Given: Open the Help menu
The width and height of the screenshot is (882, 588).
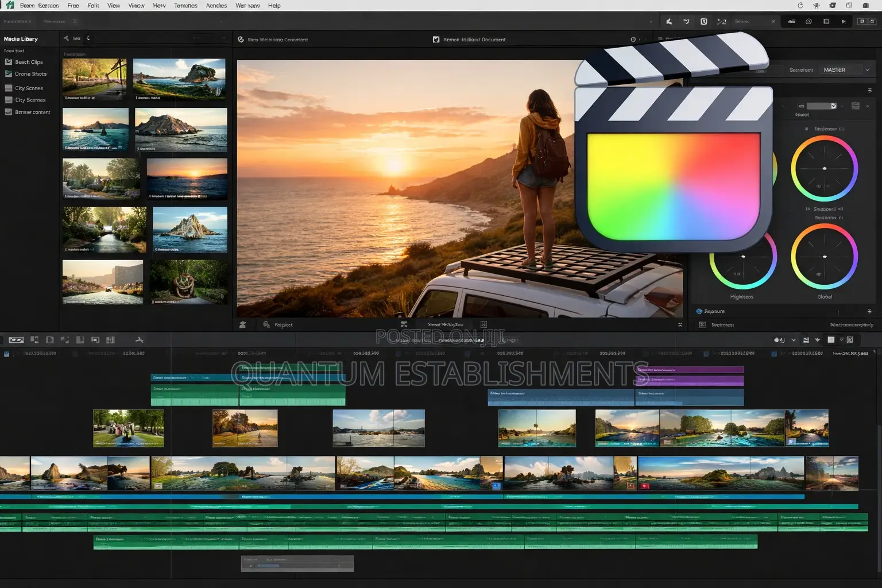Looking at the screenshot, I should click(x=274, y=6).
